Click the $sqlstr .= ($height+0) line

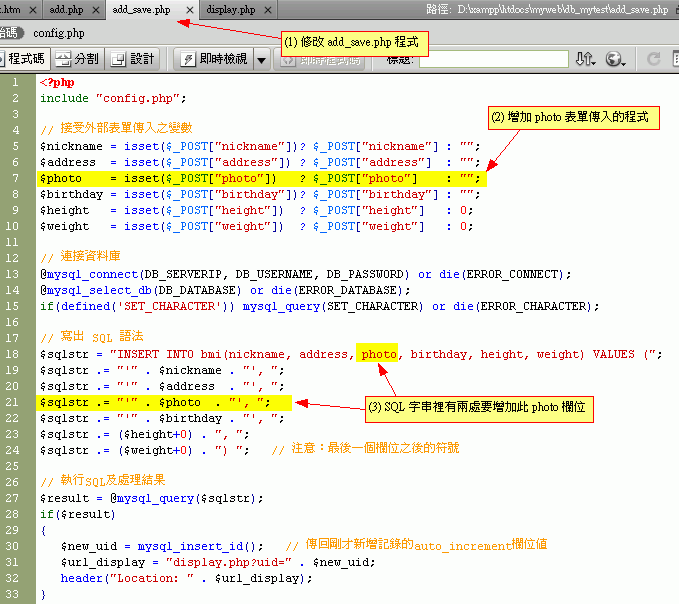coord(145,435)
